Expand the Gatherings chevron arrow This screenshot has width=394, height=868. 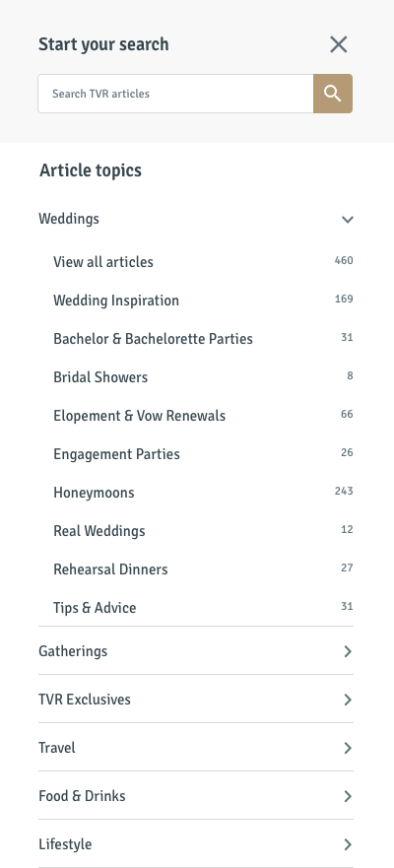[x=348, y=651]
